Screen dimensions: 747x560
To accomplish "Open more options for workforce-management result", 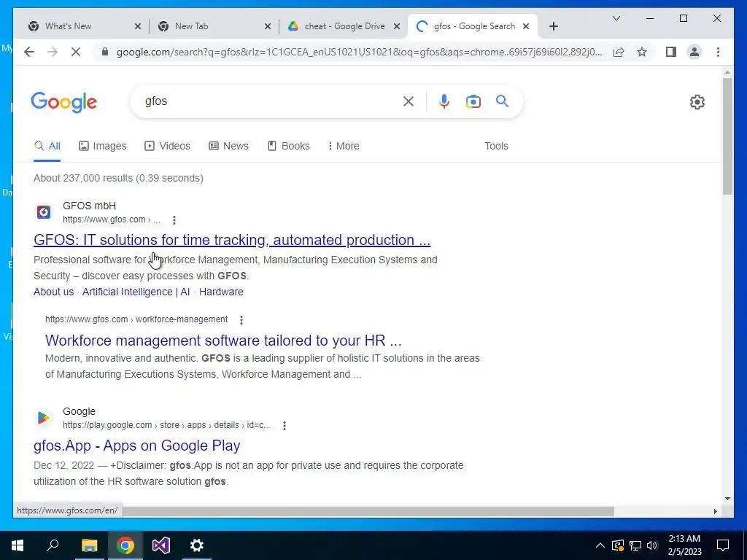I will point(241,320).
